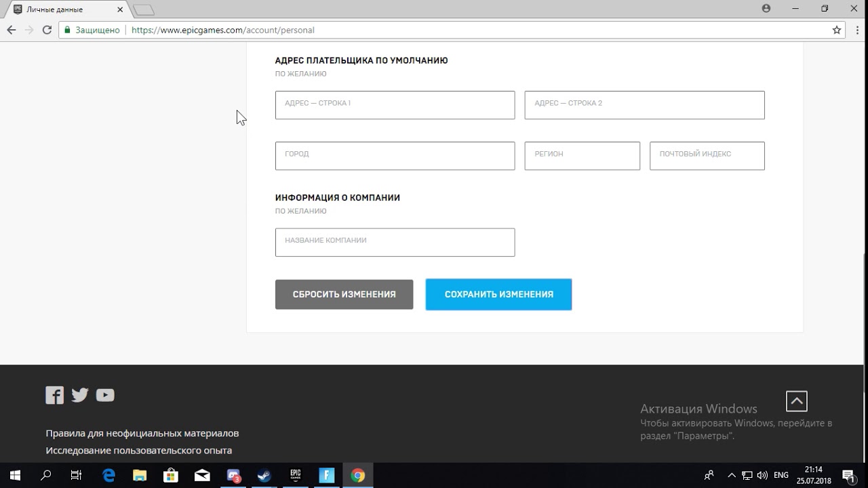The width and height of the screenshot is (868, 488).
Task: Switch to Chrome on the taskbar
Action: (x=358, y=475)
